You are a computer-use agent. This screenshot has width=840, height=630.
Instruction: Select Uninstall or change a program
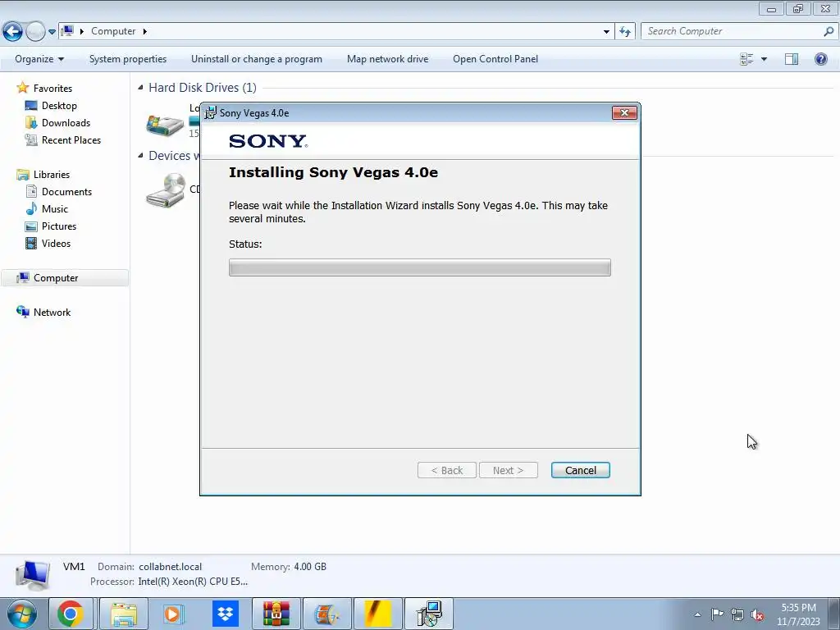(257, 59)
